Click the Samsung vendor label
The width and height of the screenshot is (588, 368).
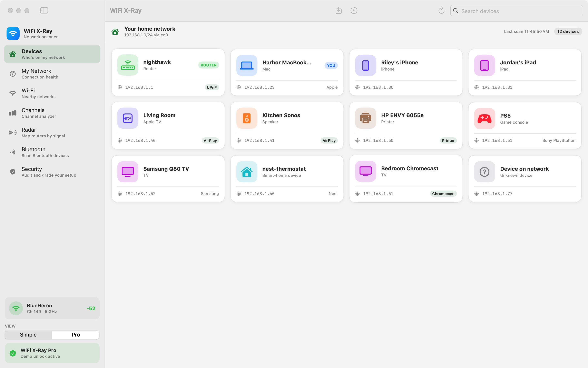(x=210, y=194)
